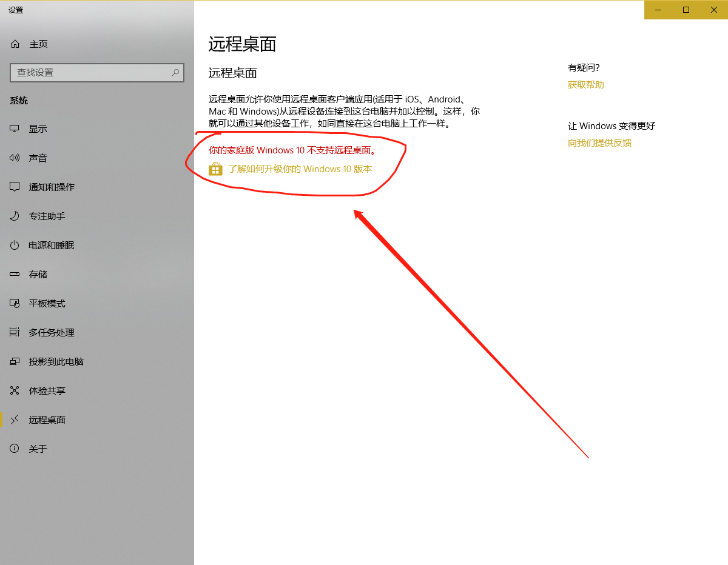Screen dimensions: 728x565
Task: Open 体验共享 settings
Action: (97, 391)
